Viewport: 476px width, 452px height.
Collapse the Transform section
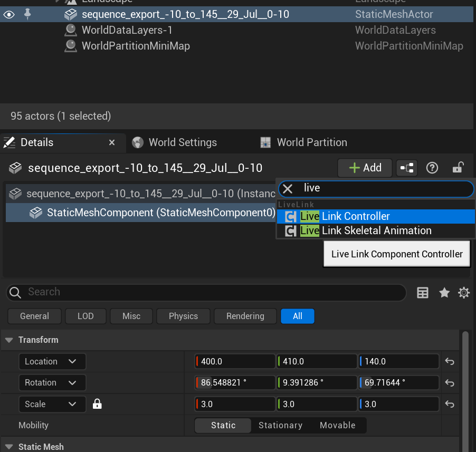pos(9,340)
